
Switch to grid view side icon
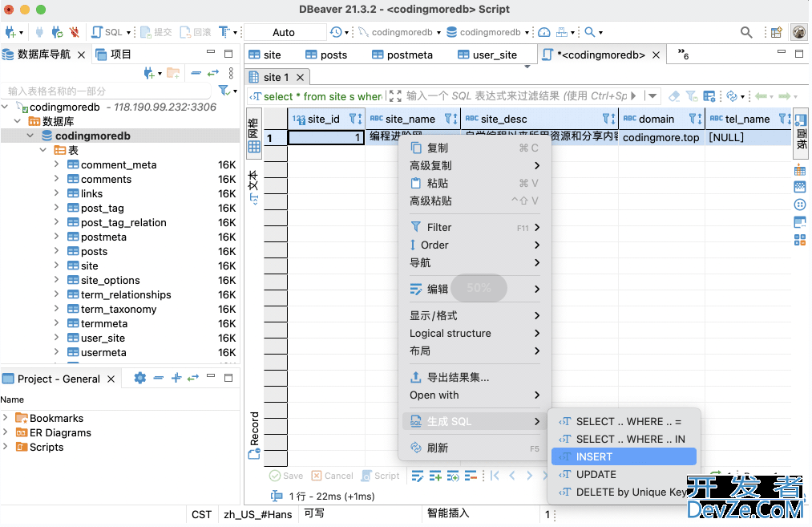254,136
